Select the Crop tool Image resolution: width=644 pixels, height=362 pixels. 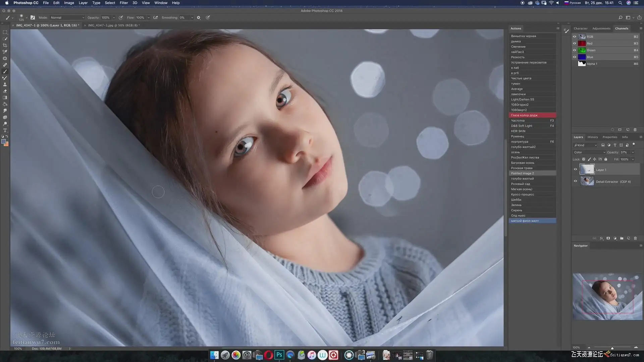(x=5, y=45)
